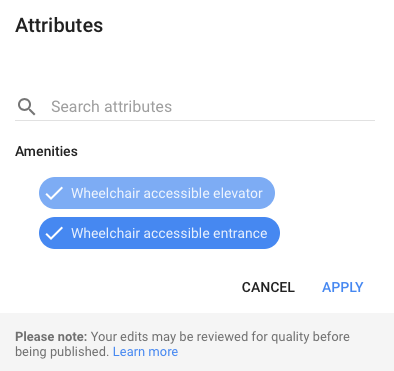The image size is (394, 371).
Task: Focus the Search attributes text field
Action: (195, 107)
